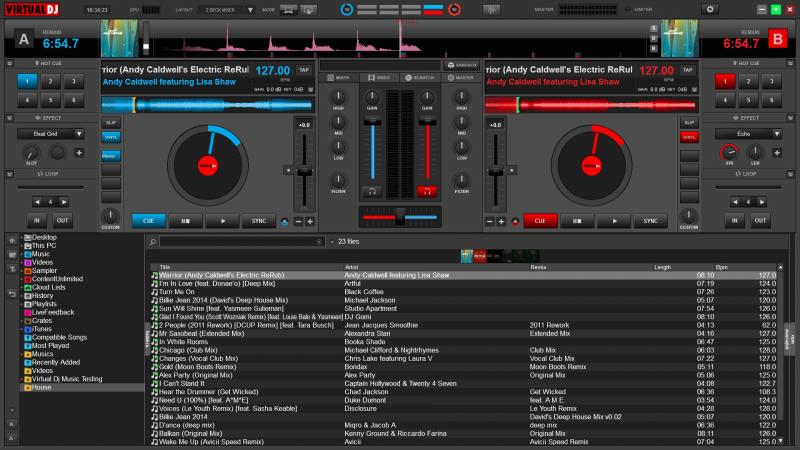The height and width of the screenshot is (450, 800).
Task: Click deck B pitch fader
Action: [x=495, y=171]
